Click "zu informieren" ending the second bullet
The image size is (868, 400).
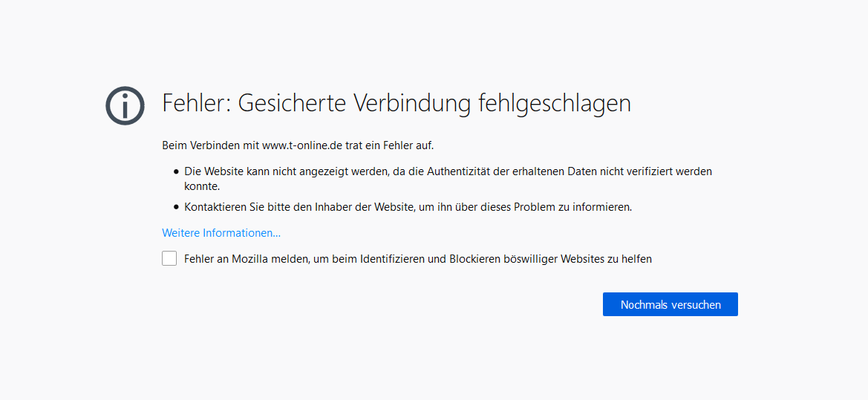(x=598, y=208)
